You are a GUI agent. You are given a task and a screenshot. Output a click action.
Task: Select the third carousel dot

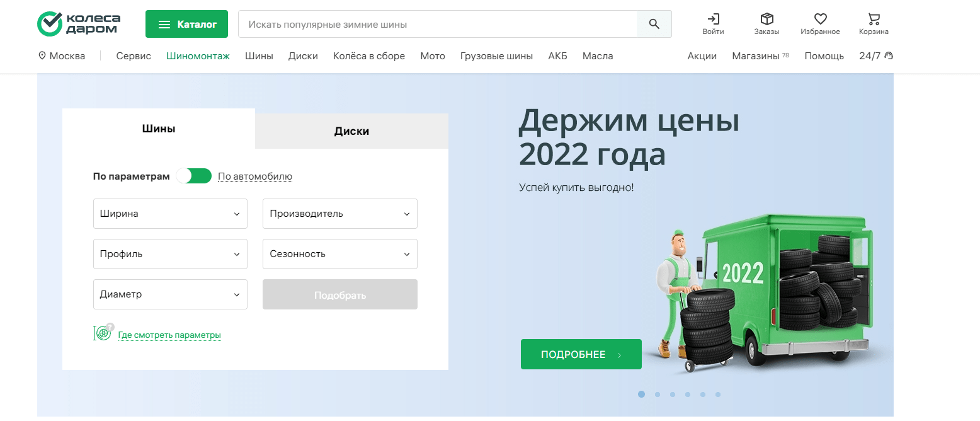[x=673, y=395]
